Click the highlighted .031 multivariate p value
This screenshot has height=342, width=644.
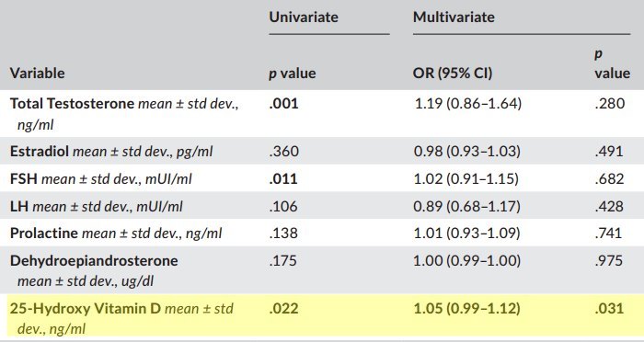click(x=609, y=308)
